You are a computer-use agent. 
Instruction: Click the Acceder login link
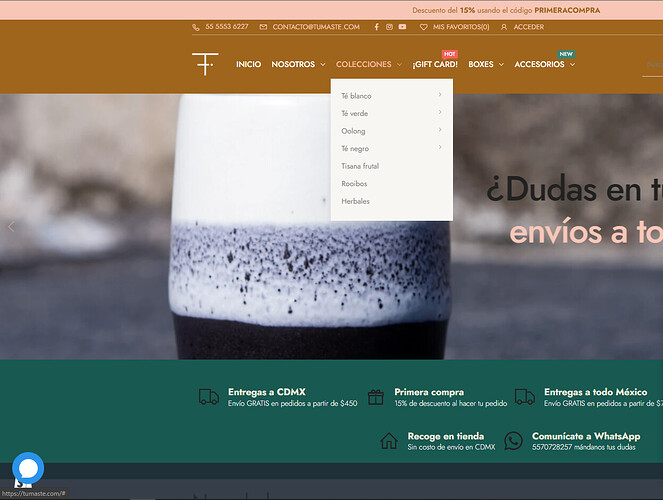529,27
